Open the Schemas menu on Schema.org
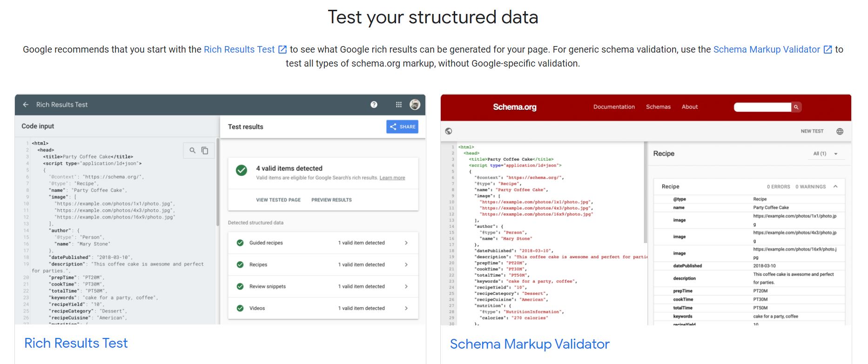 658,107
